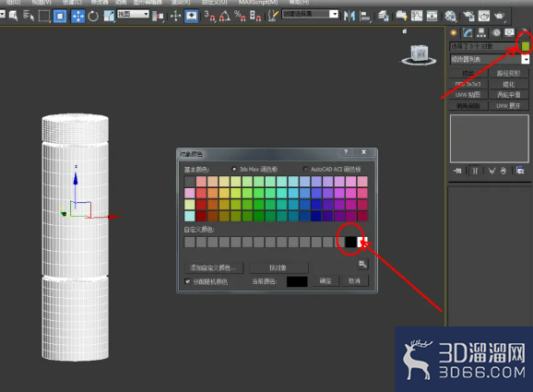Open the Curve Editor
This screenshot has height=392, width=533.
tap(417, 16)
